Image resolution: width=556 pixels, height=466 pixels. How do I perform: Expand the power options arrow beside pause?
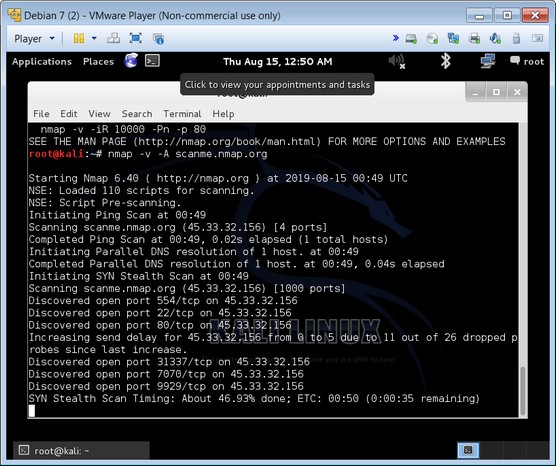click(x=94, y=38)
